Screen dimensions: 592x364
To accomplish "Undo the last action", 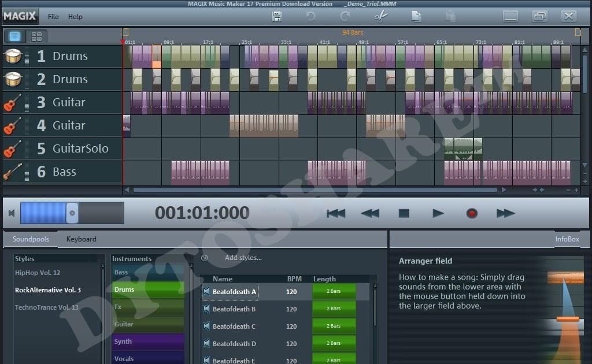I will tap(310, 16).
